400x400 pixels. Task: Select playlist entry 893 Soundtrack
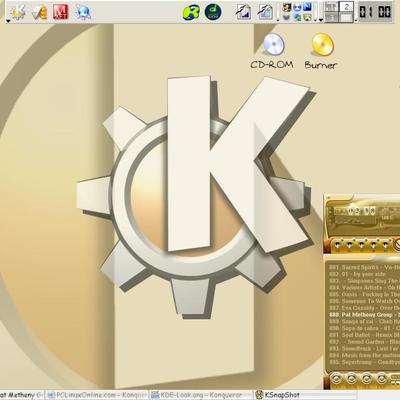tap(364, 348)
